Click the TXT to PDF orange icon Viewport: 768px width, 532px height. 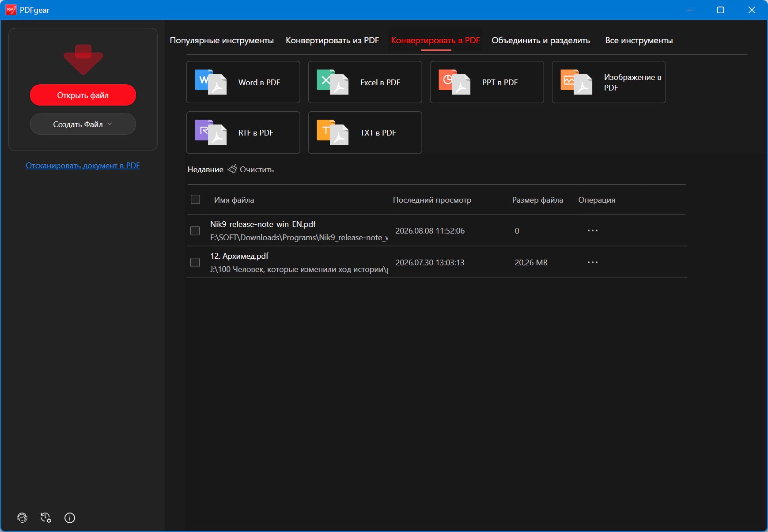coord(333,132)
